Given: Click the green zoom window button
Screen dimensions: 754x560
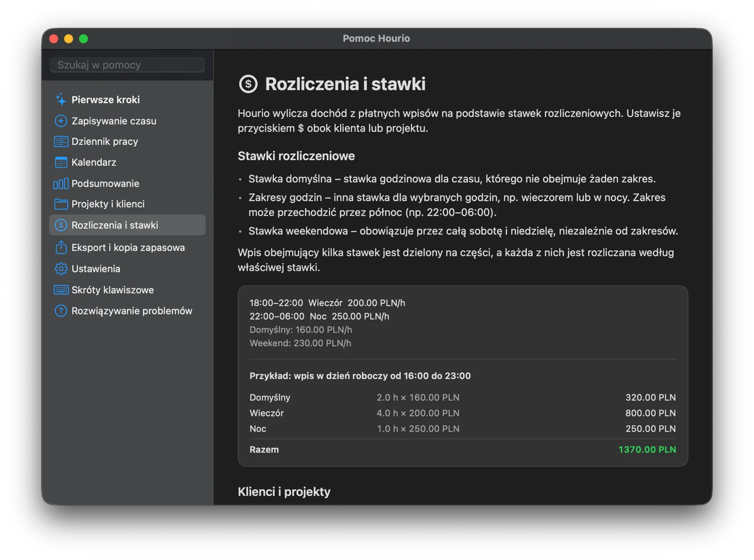Looking at the screenshot, I should point(83,39).
